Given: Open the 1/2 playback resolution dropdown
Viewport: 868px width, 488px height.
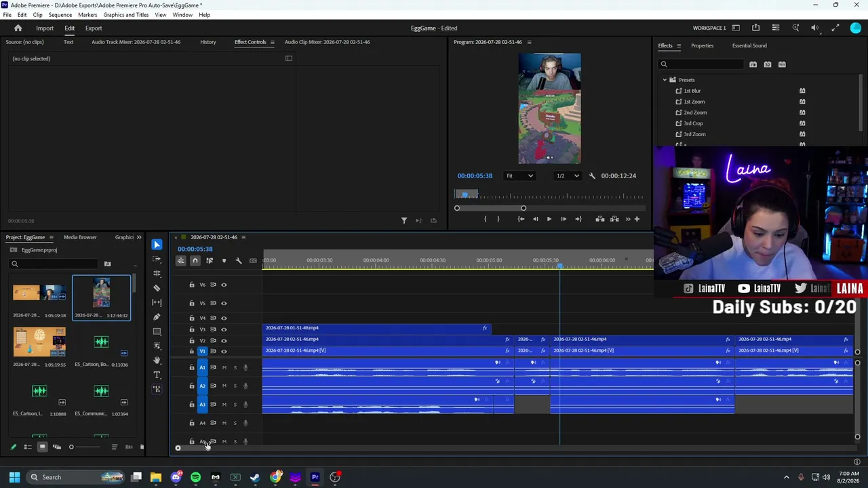Looking at the screenshot, I should point(568,176).
